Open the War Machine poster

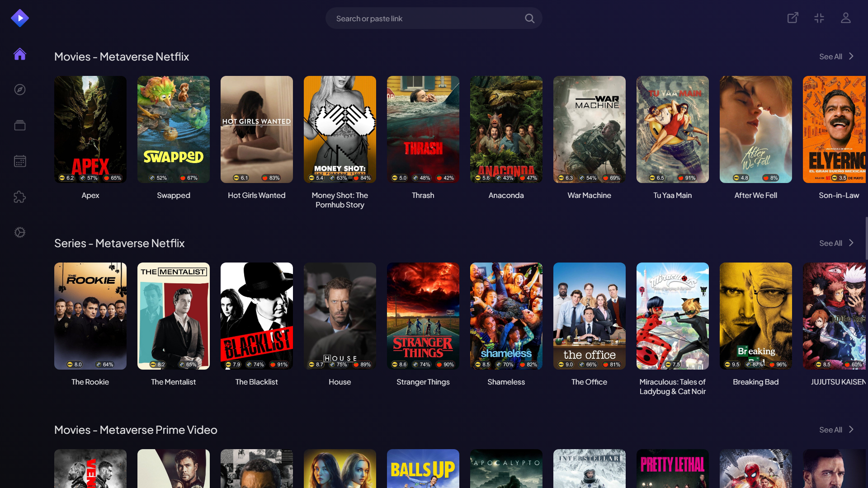[x=590, y=129]
